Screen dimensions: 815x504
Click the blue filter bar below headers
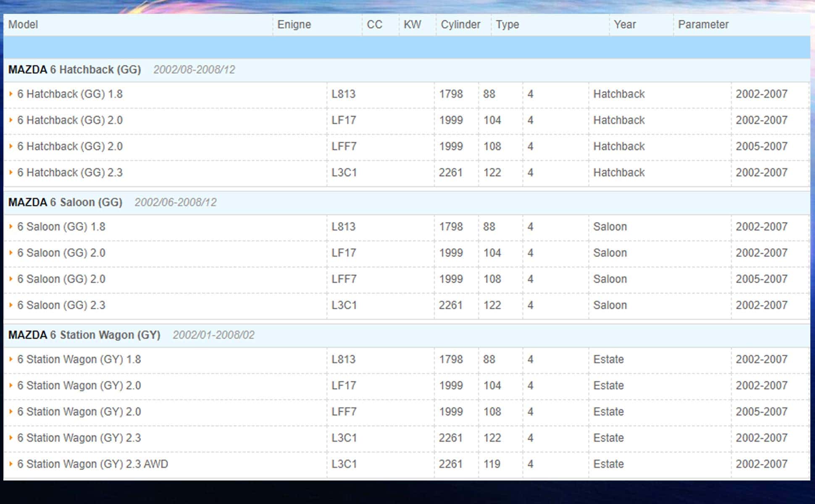pyautogui.click(x=407, y=47)
